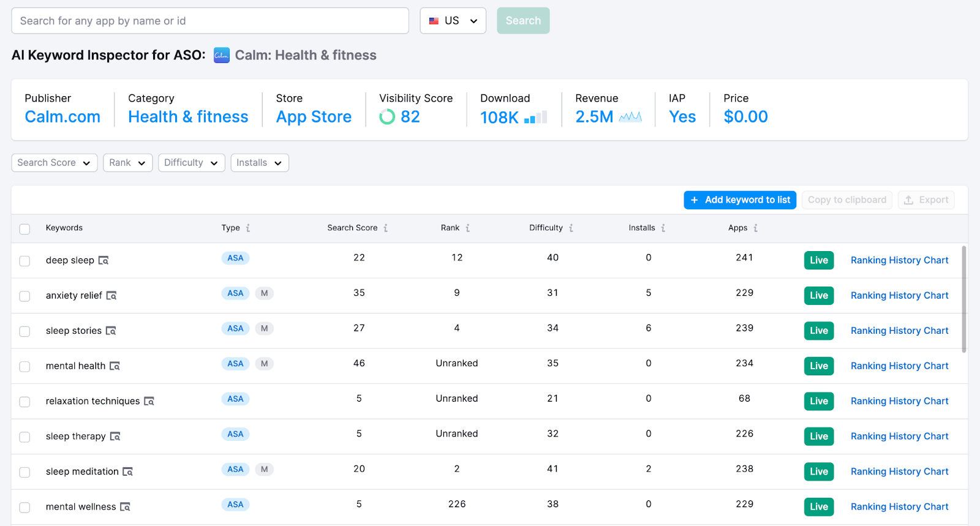Screen dimensions: 980x526
Task: Expand the Rank filter dropdown
Action: tap(127, 163)
